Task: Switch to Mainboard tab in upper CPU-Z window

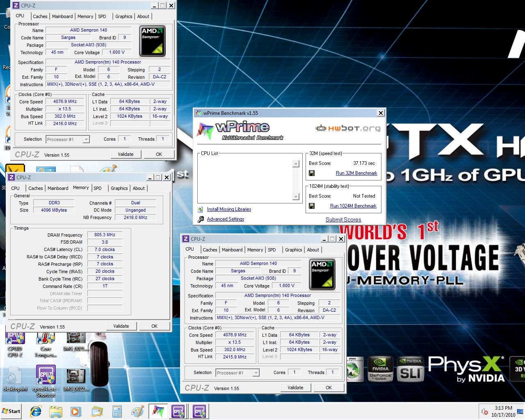Action: pos(62,16)
